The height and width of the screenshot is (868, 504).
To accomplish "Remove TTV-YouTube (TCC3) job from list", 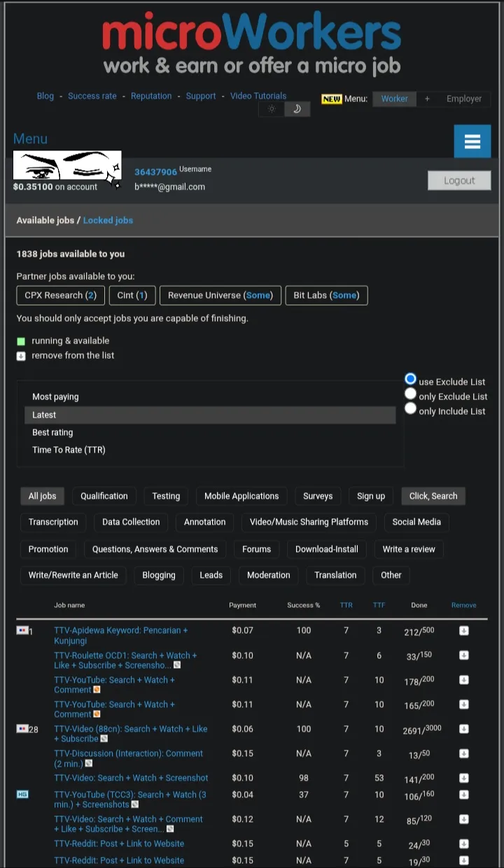I will point(463,795).
